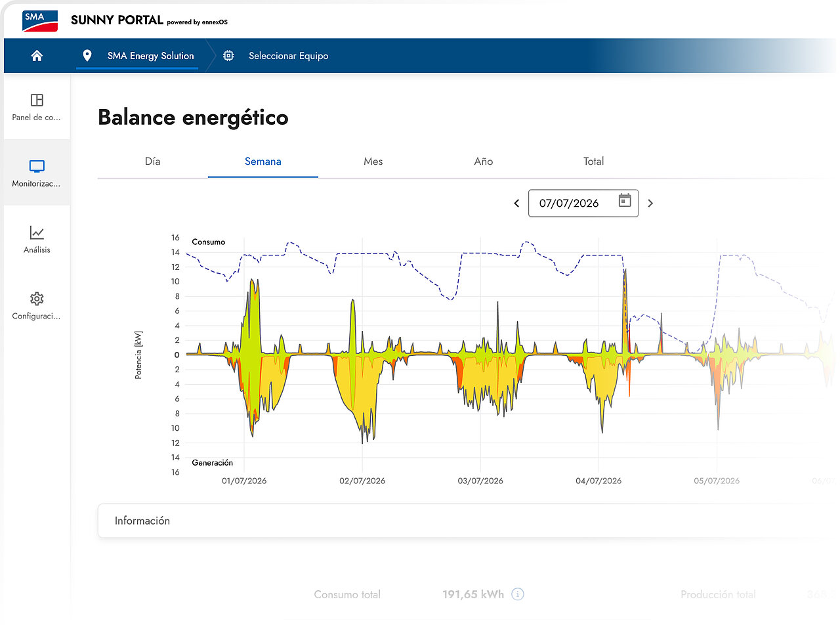Viewport: 840px width, 633px height.
Task: Open the Configuración gear icon
Action: coord(37,299)
